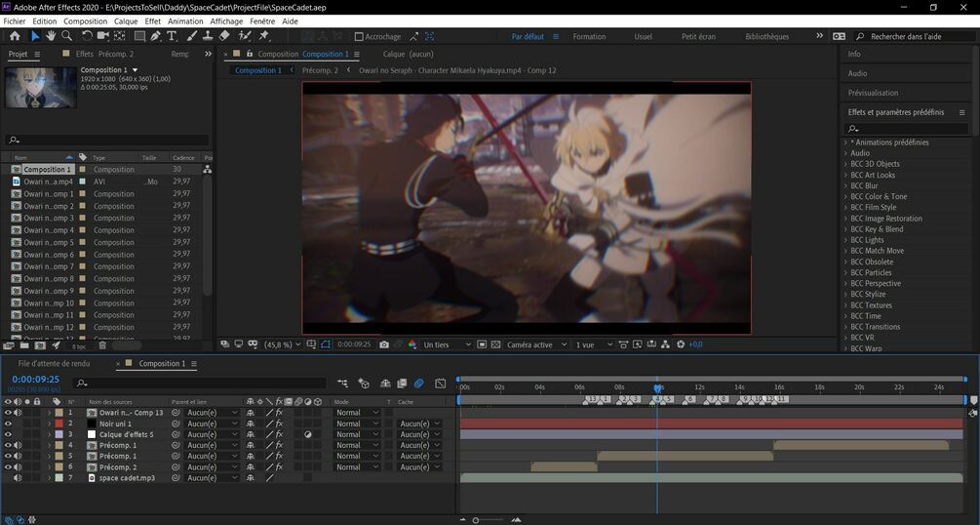This screenshot has width=980, height=525.
Task: Select the Zoom magnifier tool
Action: coord(66,36)
